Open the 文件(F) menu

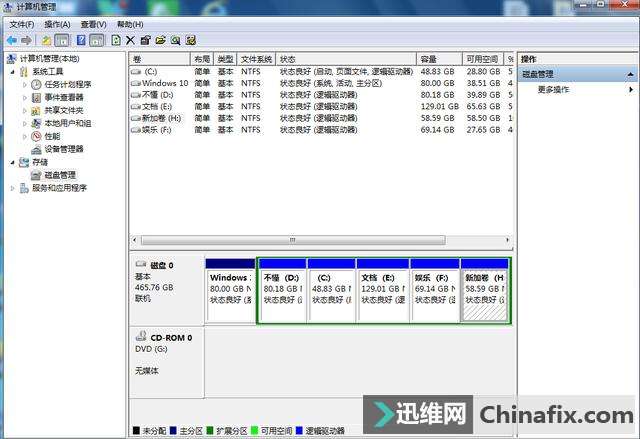22,24
